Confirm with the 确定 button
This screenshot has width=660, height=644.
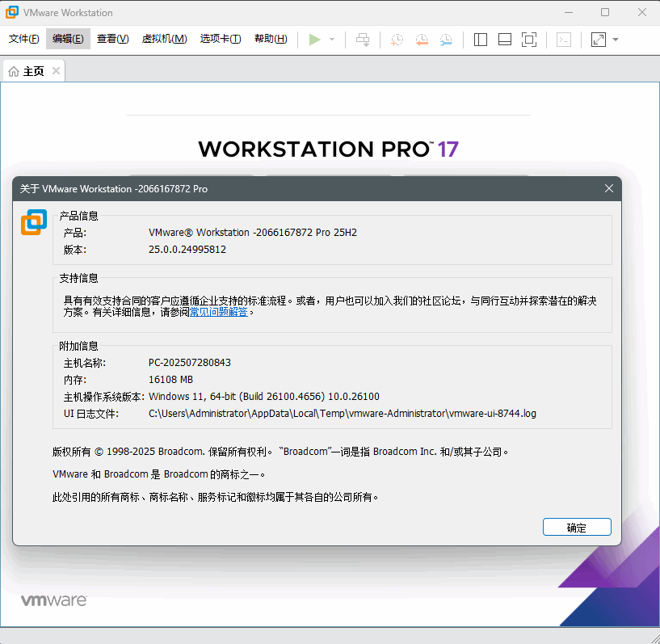pos(577,527)
